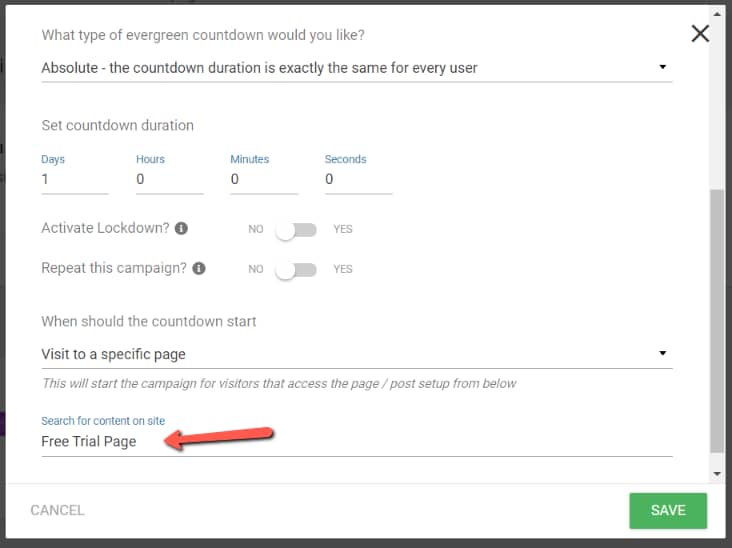Click the NO label for Repeat this campaign
The image size is (732, 548).
coord(256,270)
